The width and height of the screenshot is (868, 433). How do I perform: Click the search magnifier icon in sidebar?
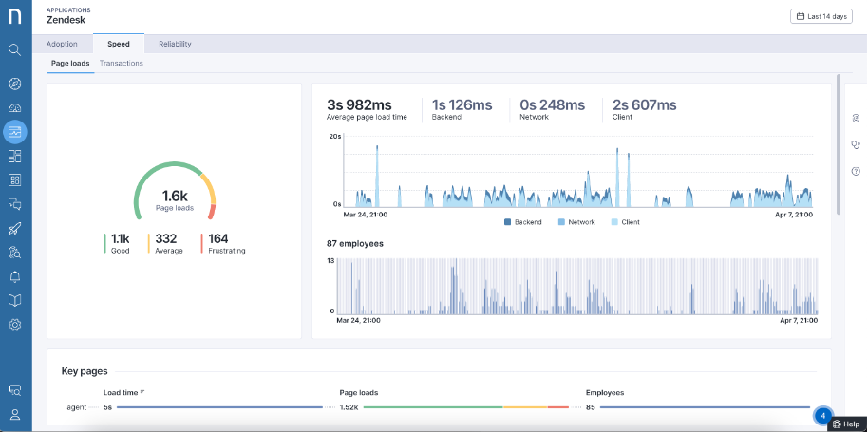click(x=14, y=49)
